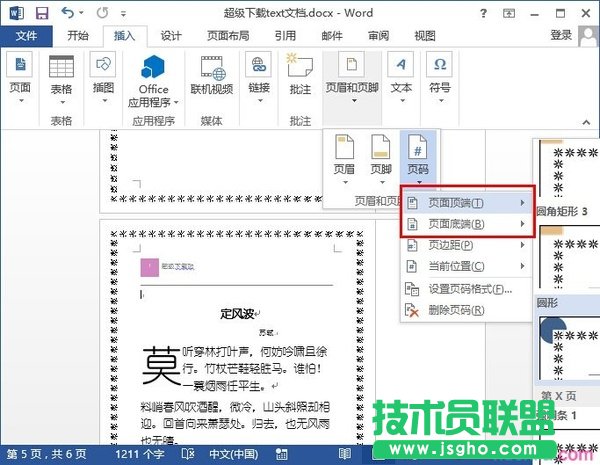Switch to the 页面布局 tab
This screenshot has height=465, width=600.
pos(228,36)
